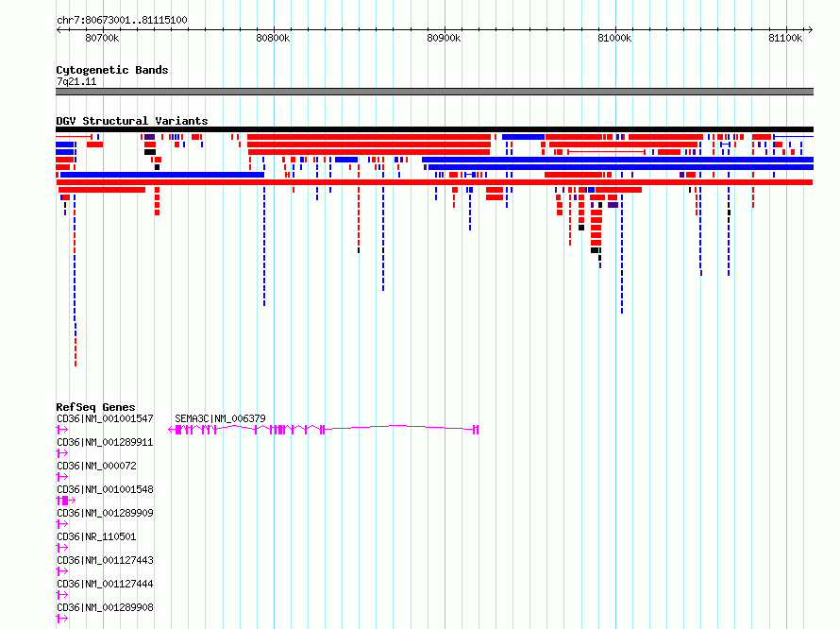840x629 pixels.
Task: Click the gene arrow glyph under CD36|NM_001127443
Action: point(62,571)
